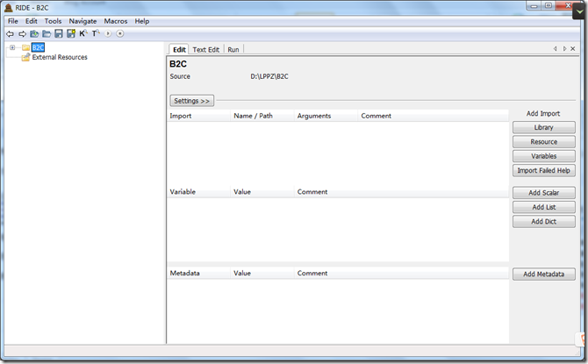Click the Go Forward arrow toolbar icon
The width and height of the screenshot is (588, 364).
pos(22,34)
